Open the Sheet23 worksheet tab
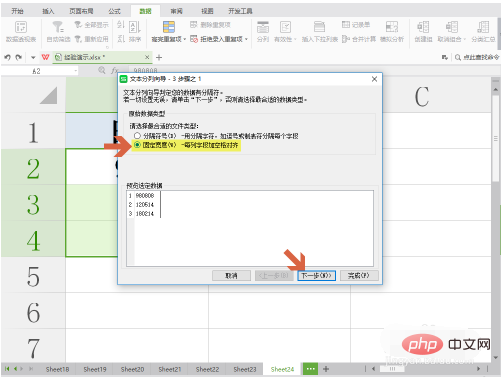The height and width of the screenshot is (377, 501). [x=245, y=369]
